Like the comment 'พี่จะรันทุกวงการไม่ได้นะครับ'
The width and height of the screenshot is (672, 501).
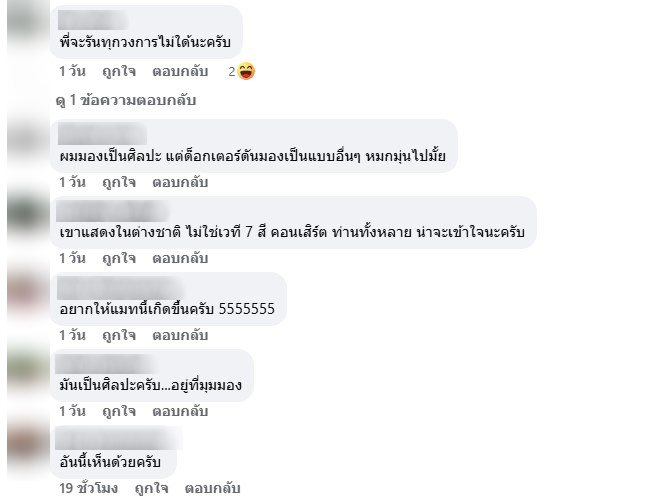click(119, 71)
